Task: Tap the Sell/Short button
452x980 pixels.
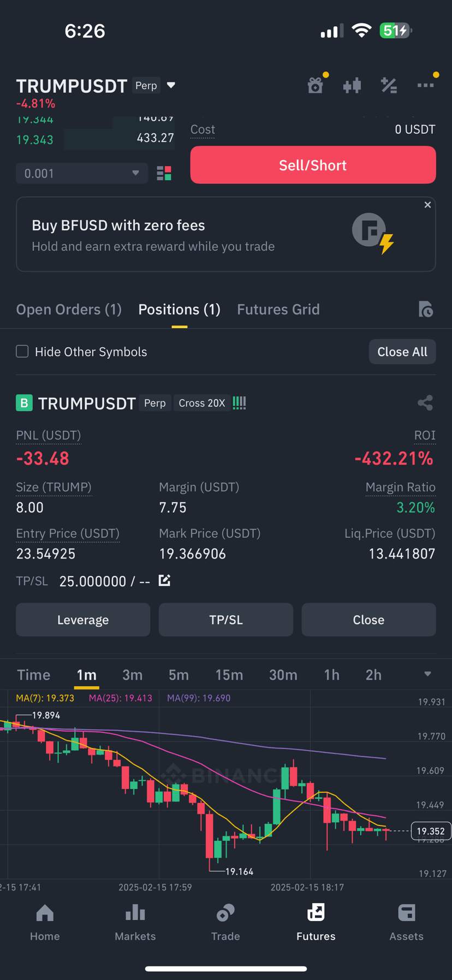Action: (x=313, y=165)
